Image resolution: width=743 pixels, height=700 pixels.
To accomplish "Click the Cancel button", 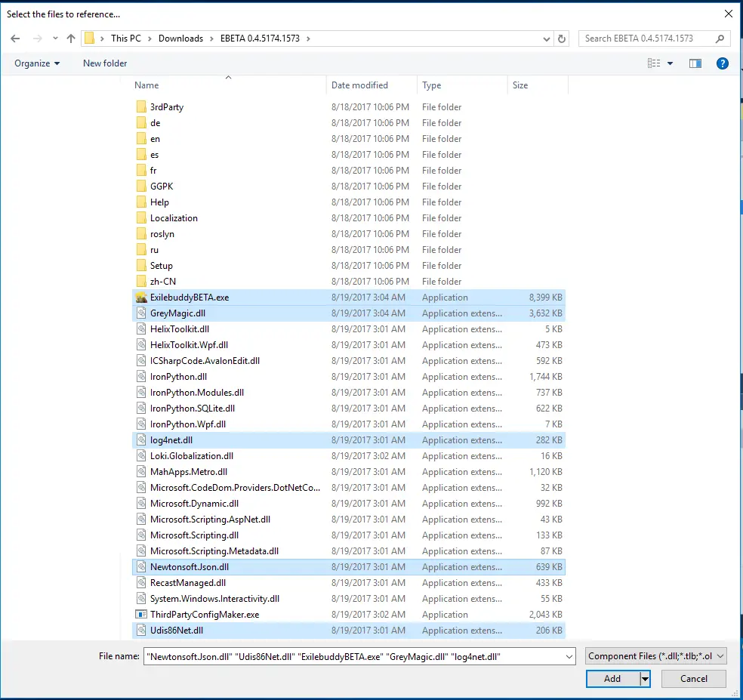I will 694,679.
